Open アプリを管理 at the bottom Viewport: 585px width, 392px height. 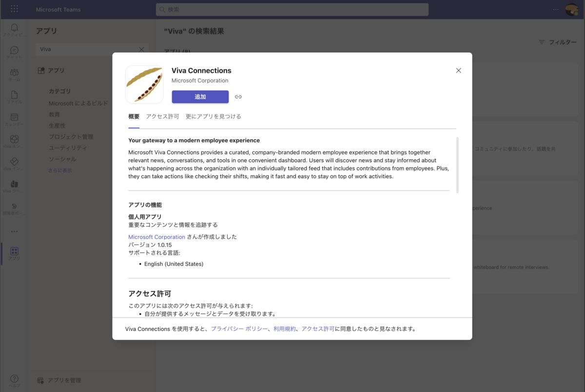64,380
